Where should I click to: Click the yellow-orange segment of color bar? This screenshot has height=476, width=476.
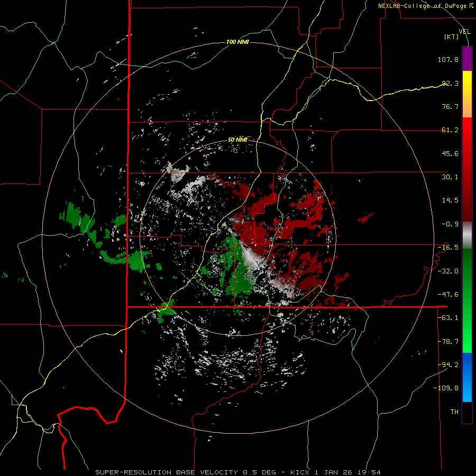467,94
